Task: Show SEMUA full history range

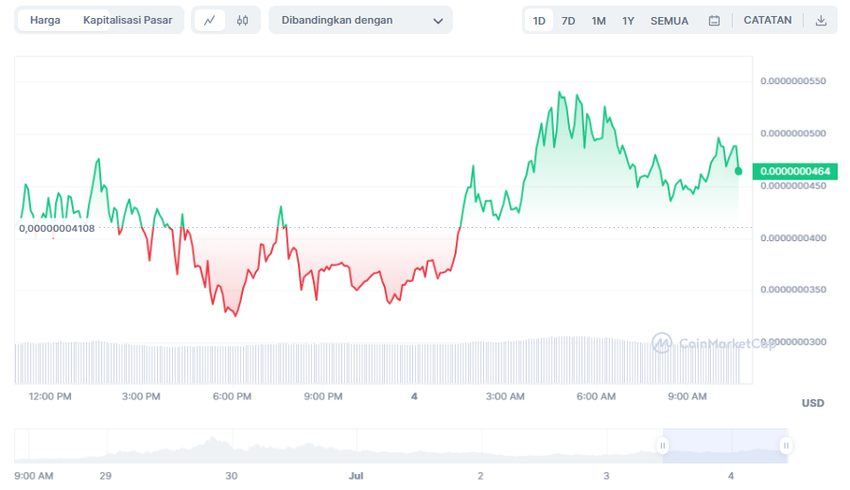Action: [x=669, y=20]
